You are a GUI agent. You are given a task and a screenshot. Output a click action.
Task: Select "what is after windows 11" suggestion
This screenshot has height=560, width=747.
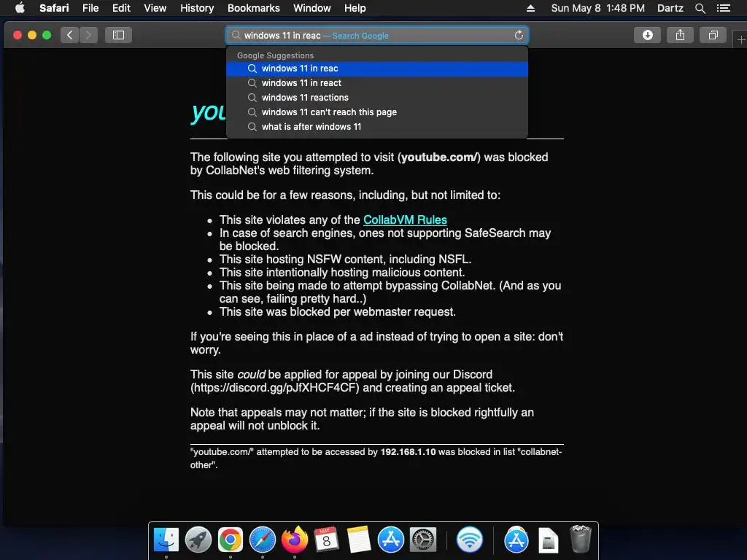point(377,127)
